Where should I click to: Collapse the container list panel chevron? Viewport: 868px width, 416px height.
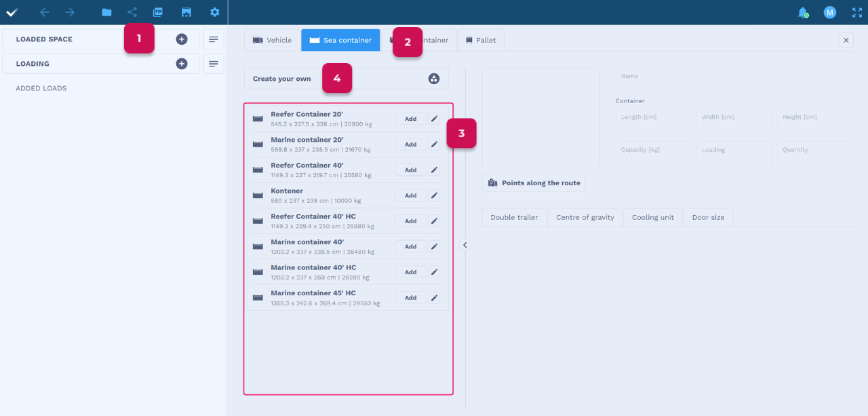click(465, 245)
